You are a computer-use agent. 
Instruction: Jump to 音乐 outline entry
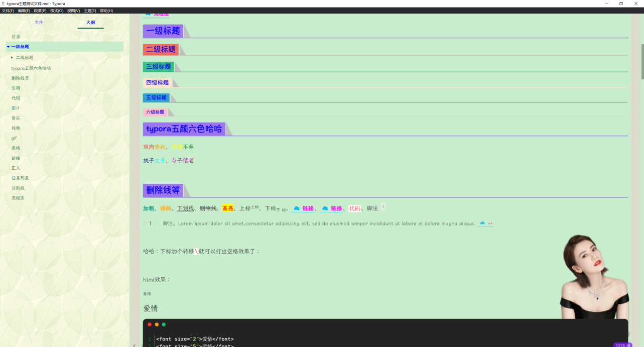(16, 118)
